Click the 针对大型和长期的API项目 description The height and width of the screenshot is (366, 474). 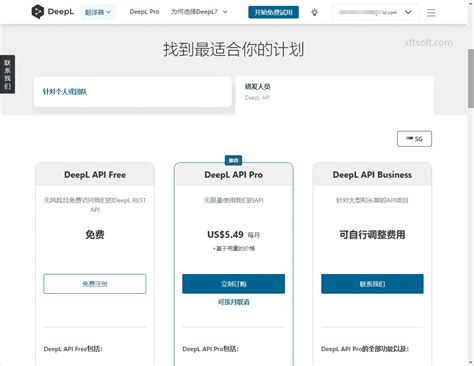pos(372,200)
